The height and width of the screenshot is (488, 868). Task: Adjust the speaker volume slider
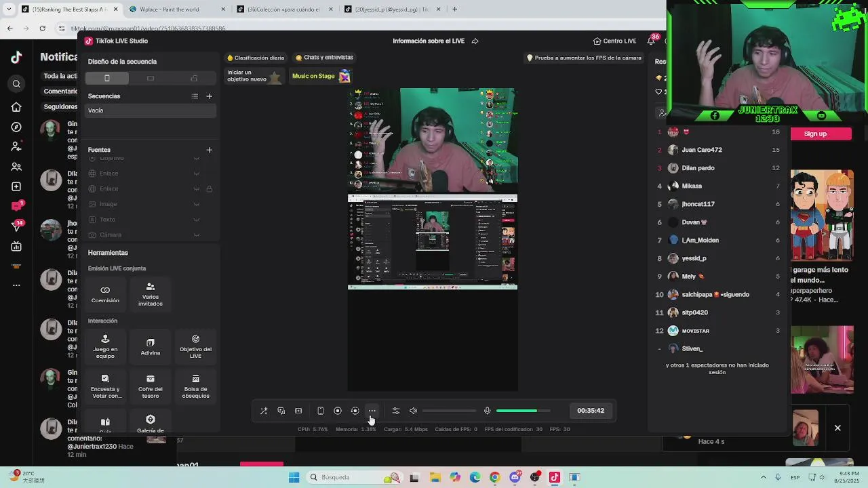pyautogui.click(x=449, y=411)
